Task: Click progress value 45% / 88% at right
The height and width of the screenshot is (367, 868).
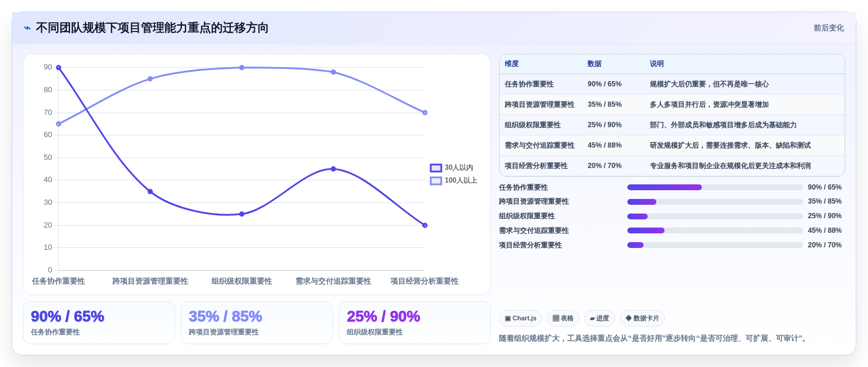Action: tap(825, 230)
